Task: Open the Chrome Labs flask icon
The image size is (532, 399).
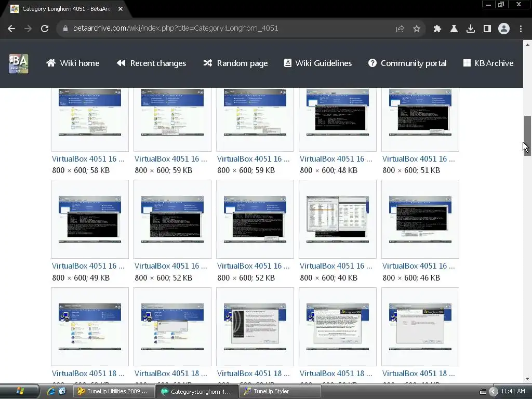Action: [x=454, y=29]
